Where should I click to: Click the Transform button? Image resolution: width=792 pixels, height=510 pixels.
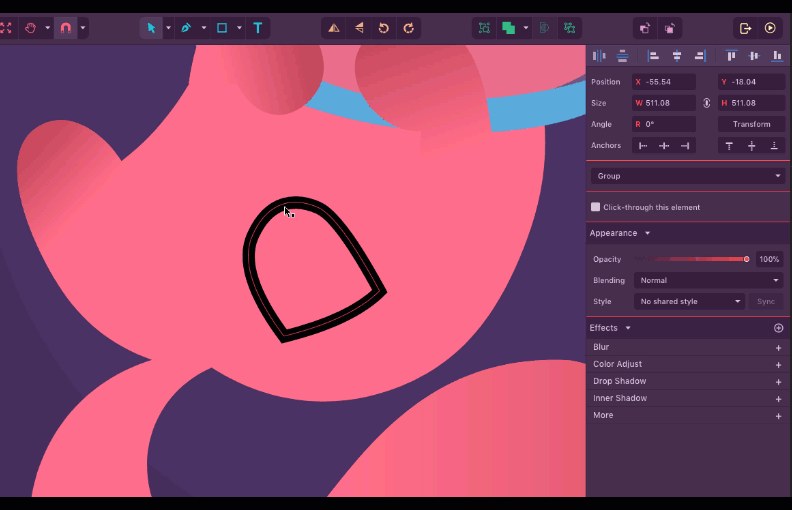tap(752, 124)
